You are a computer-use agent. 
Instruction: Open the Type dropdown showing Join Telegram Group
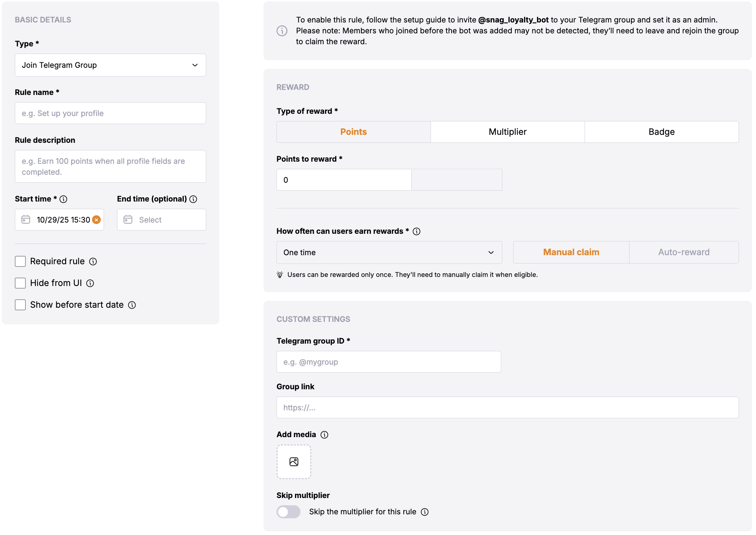pos(111,65)
